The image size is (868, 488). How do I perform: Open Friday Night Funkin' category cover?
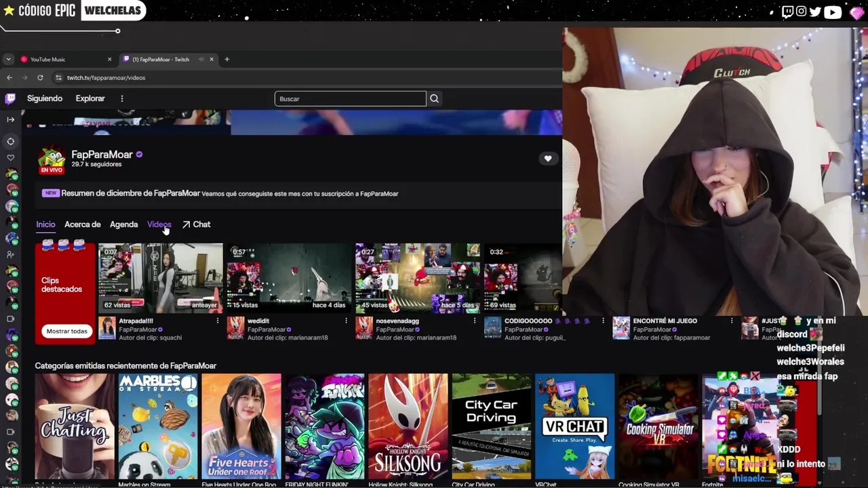pos(324,426)
